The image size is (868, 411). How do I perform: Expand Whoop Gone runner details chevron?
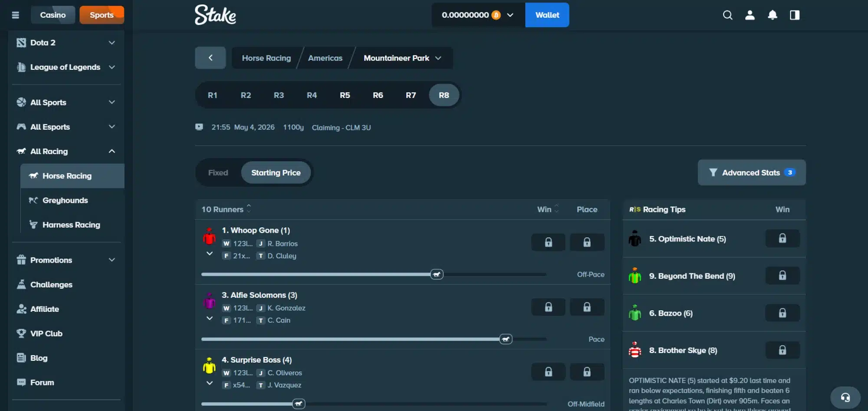point(210,253)
